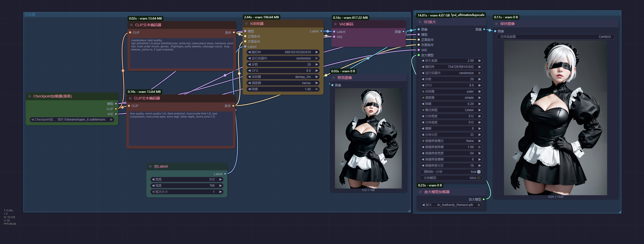The image size is (644, 244).
Task: Click the 文件名前缀 ComfyUI input field
Action: [x=555, y=37]
